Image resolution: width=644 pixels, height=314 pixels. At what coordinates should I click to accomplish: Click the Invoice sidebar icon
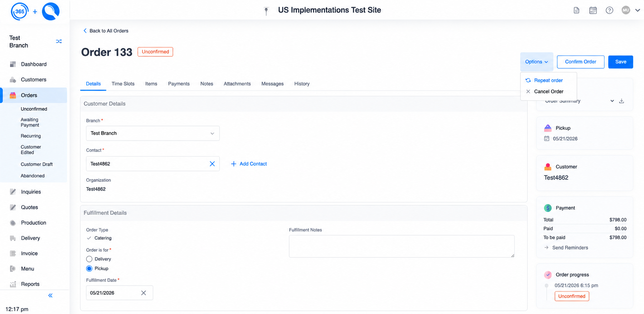[13, 253]
